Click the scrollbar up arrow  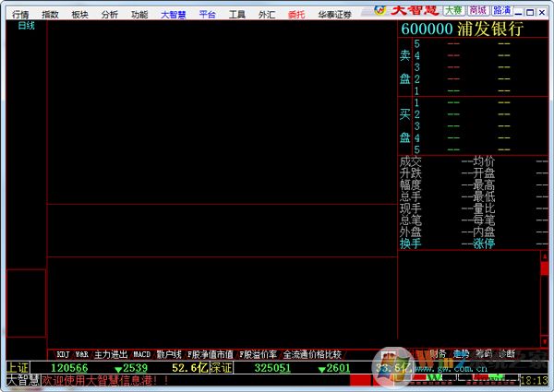(x=545, y=256)
